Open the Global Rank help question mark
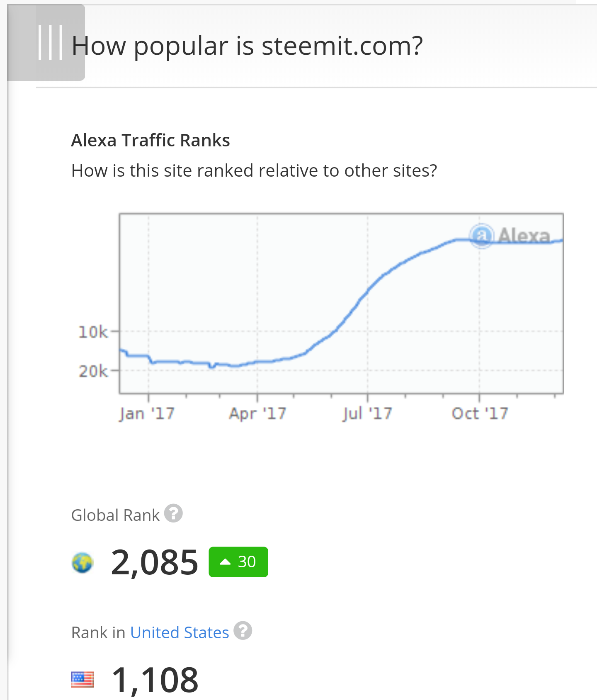 (x=173, y=513)
